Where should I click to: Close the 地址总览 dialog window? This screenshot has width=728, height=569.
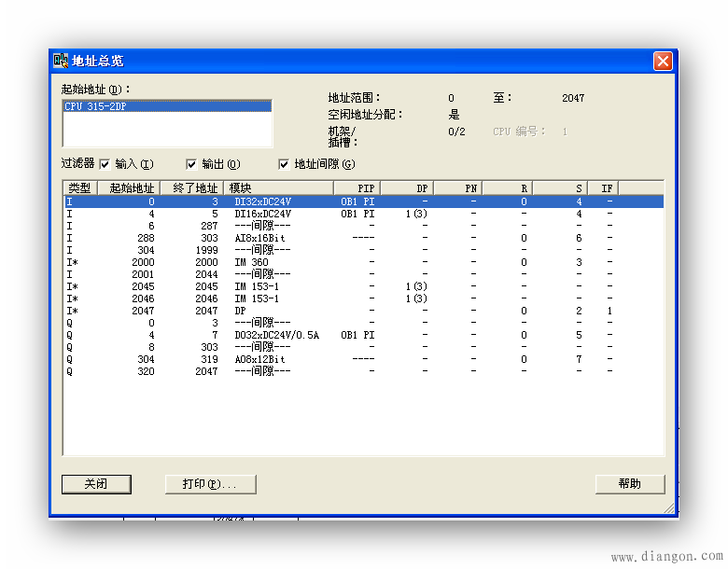(662, 61)
